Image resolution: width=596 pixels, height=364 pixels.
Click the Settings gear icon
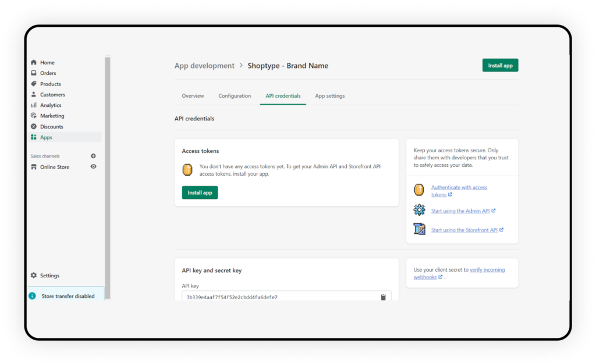34,275
